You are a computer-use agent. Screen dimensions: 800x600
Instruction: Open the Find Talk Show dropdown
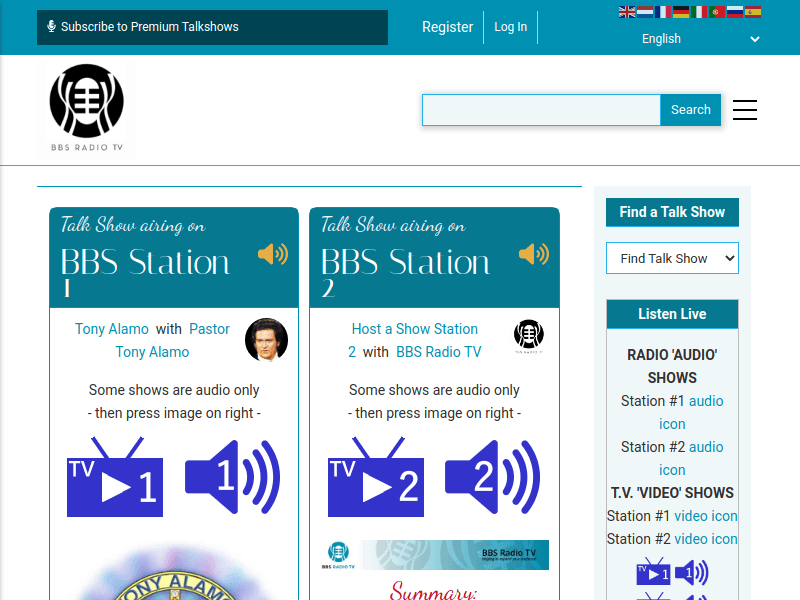pyautogui.click(x=672, y=258)
